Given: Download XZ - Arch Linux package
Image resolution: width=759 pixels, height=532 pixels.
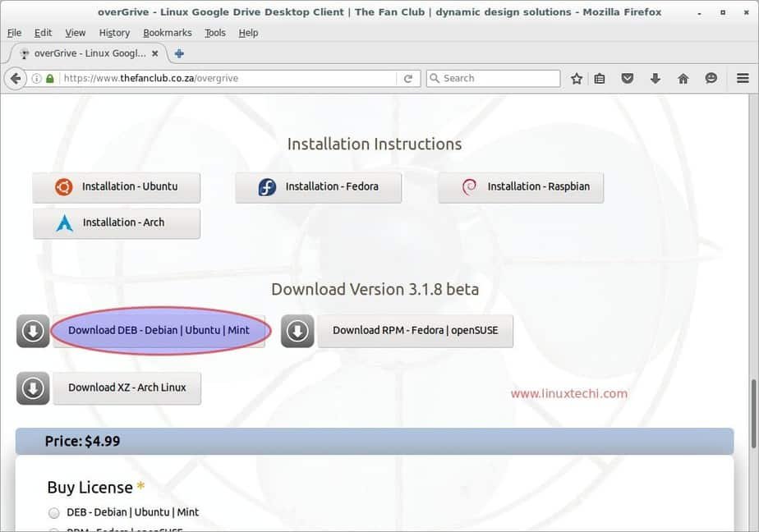Looking at the screenshot, I should coord(126,388).
